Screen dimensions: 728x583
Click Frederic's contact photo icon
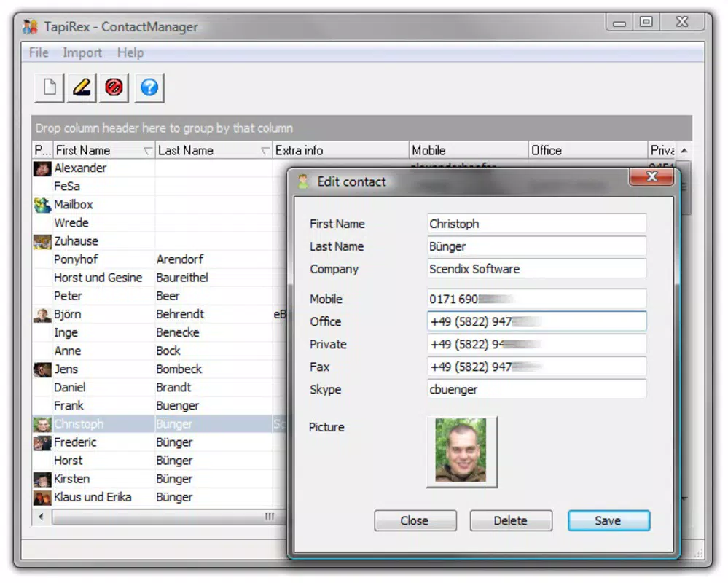pyautogui.click(x=42, y=442)
